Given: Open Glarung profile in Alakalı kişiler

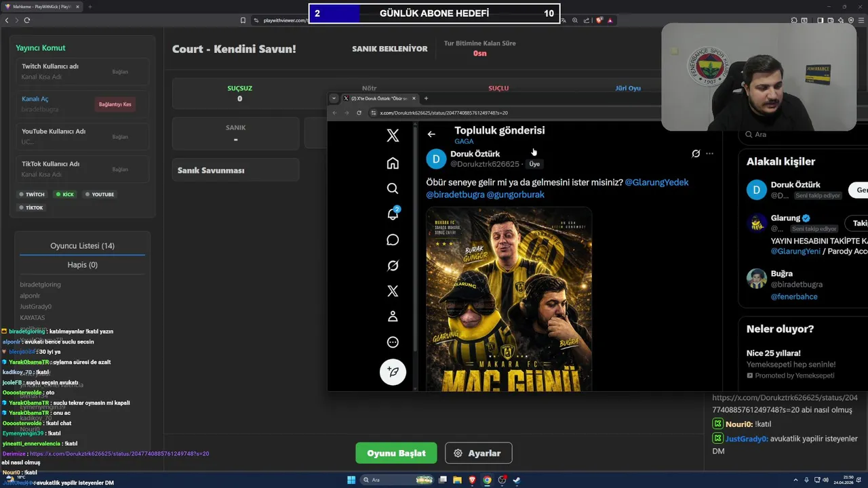Looking at the screenshot, I should pos(785,218).
